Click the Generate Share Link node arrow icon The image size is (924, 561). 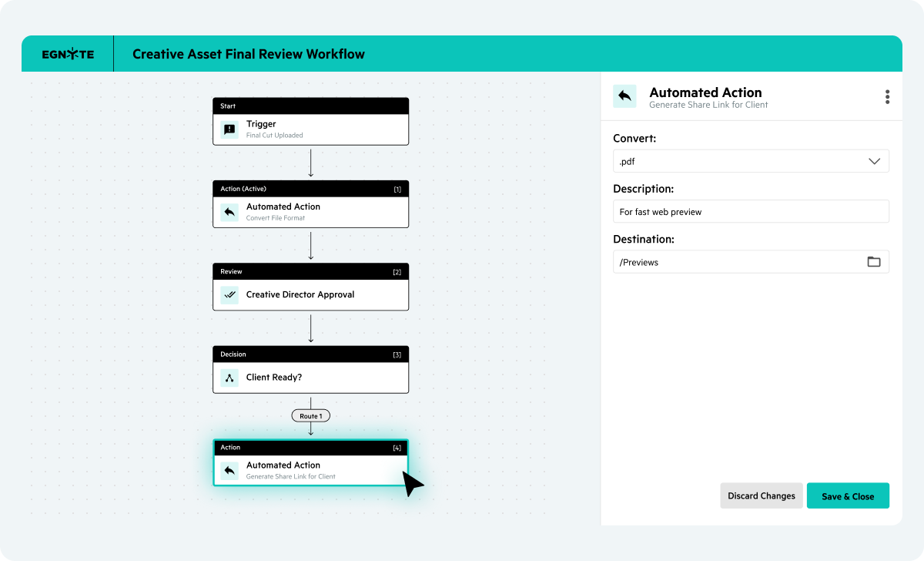tap(229, 470)
